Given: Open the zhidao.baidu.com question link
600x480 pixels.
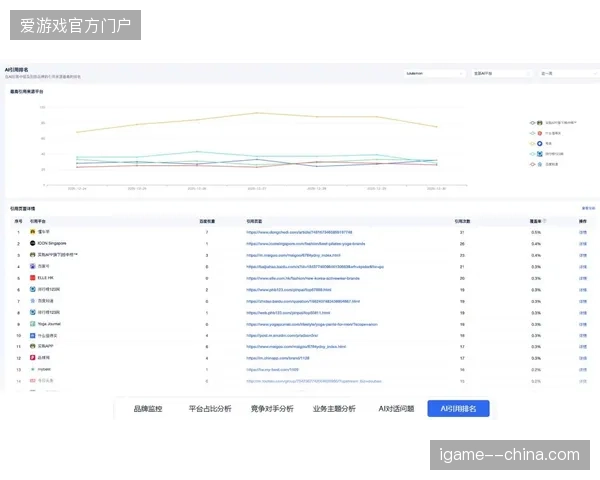Looking at the screenshot, I should [303, 301].
